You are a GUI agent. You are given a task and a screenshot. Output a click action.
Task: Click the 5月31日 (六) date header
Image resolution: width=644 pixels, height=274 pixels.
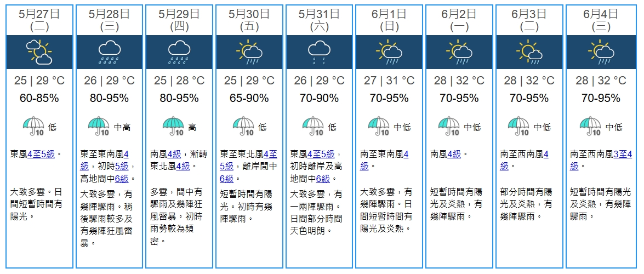pos(319,19)
